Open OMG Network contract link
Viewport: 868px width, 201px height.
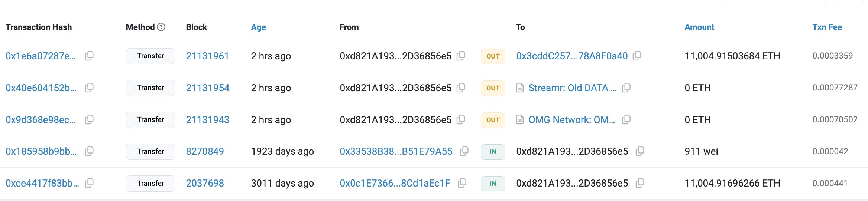point(571,120)
